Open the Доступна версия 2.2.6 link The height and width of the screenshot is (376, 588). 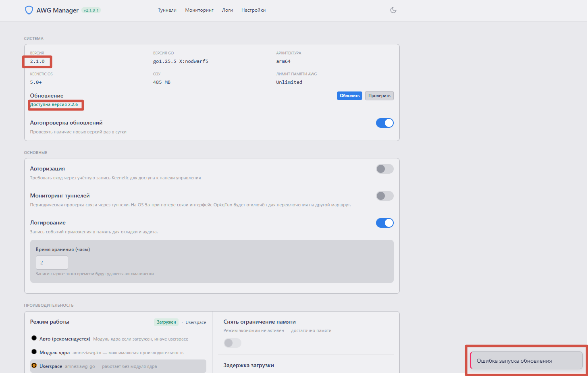click(x=54, y=105)
